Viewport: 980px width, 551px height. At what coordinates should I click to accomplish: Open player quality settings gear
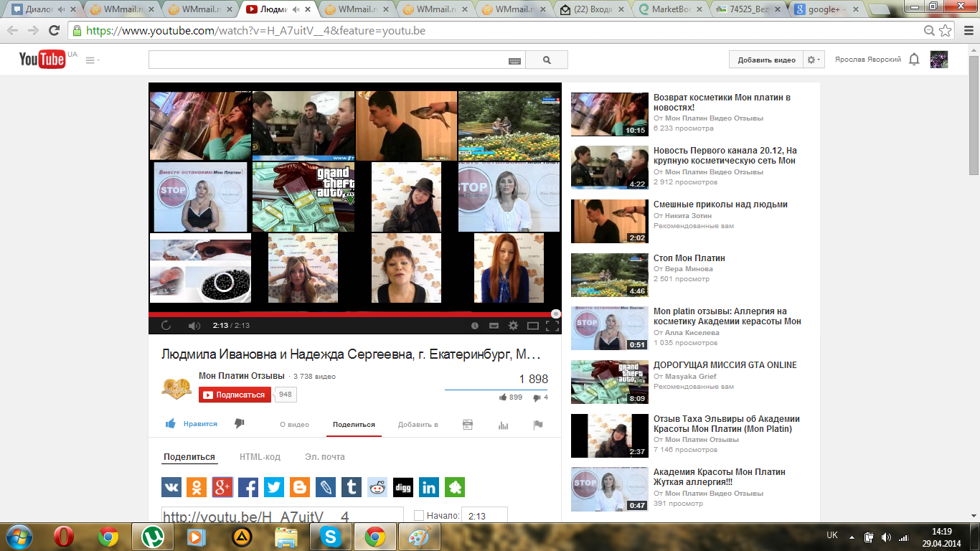(x=513, y=326)
